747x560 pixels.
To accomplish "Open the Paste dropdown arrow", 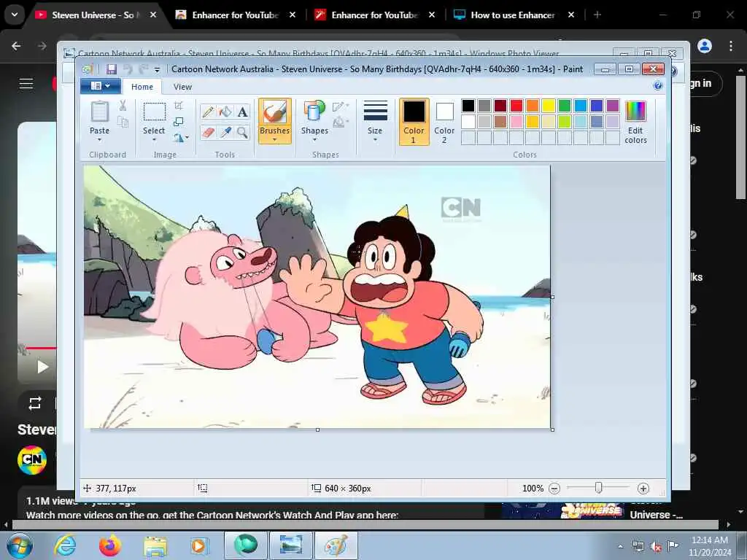I will click(99, 140).
